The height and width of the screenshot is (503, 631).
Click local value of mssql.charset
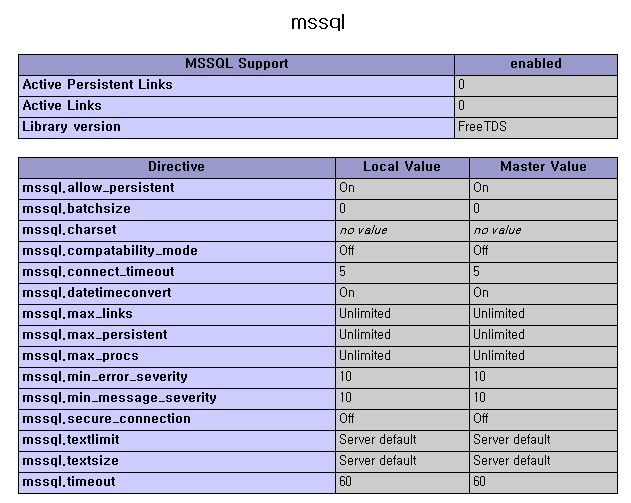point(363,230)
